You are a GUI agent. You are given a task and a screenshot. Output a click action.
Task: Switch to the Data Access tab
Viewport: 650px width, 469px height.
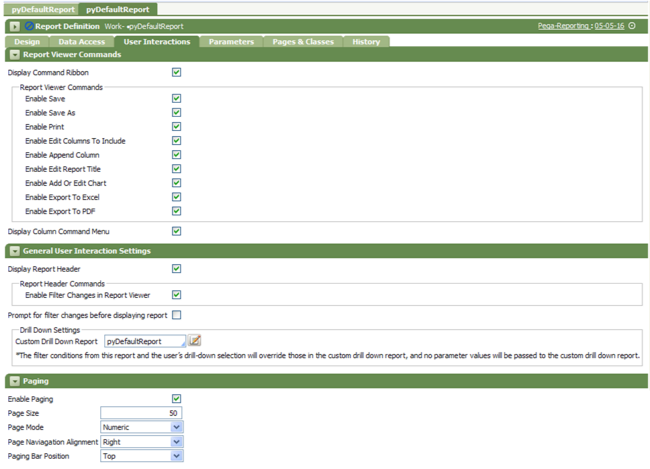[80, 42]
